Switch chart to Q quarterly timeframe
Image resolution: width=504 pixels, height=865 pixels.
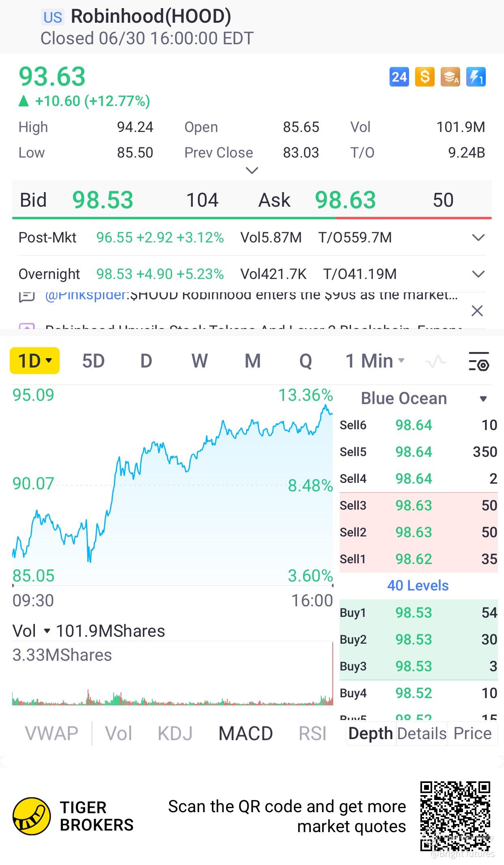306,361
